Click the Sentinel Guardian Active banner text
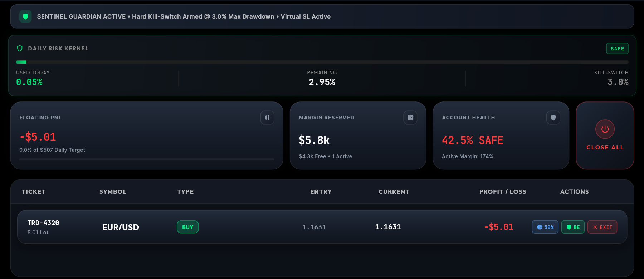Screen dimensions: 644x279 (184, 16)
